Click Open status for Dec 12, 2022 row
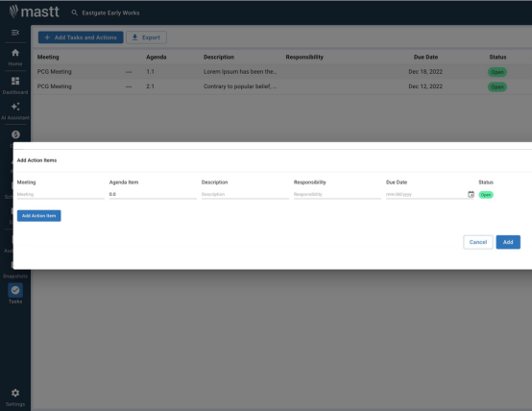532x411 pixels. pos(497,86)
